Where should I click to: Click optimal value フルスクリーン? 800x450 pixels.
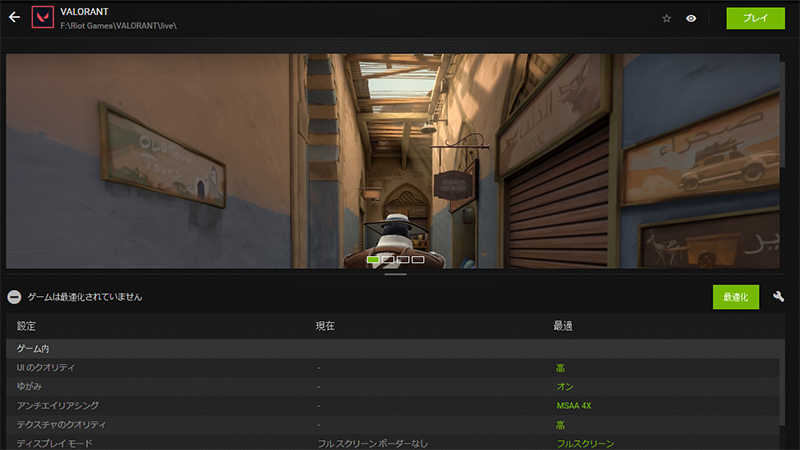tap(585, 443)
